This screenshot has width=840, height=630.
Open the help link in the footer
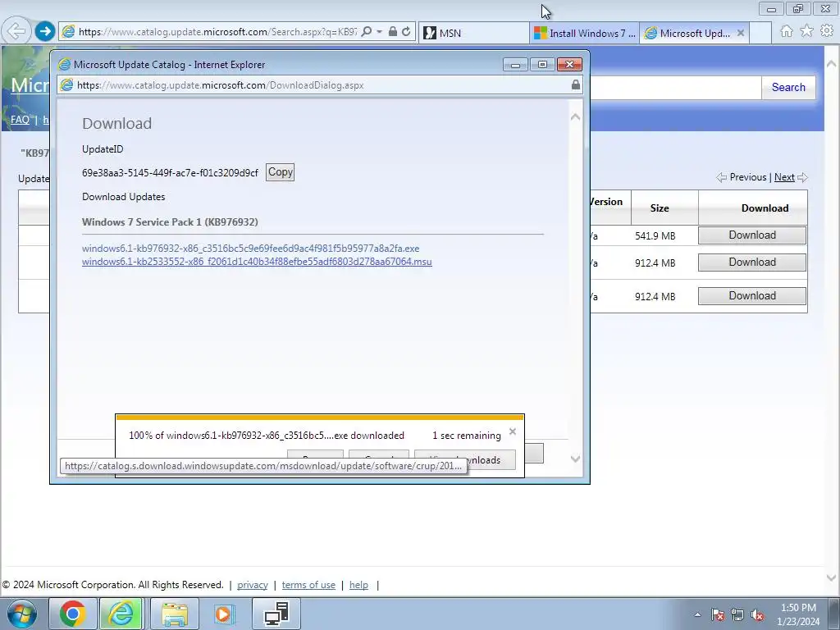pos(359,585)
